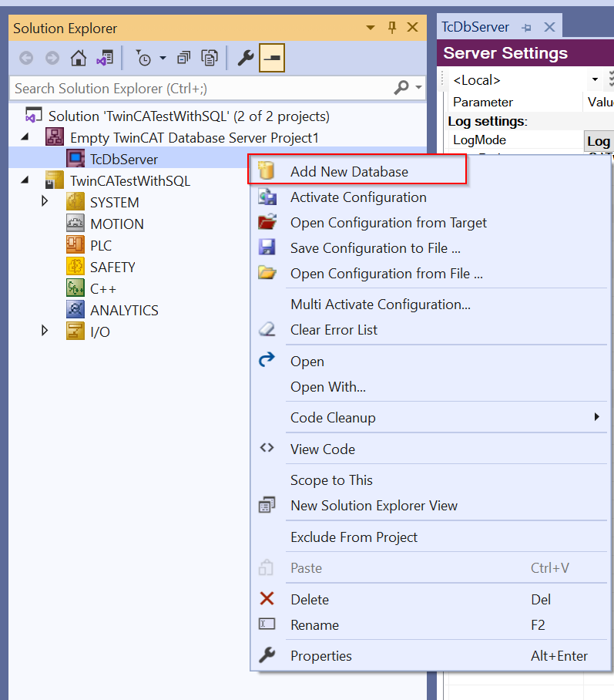
Task: Select the Solution 'TwinCATestWithSQL' root node
Action: click(x=189, y=116)
